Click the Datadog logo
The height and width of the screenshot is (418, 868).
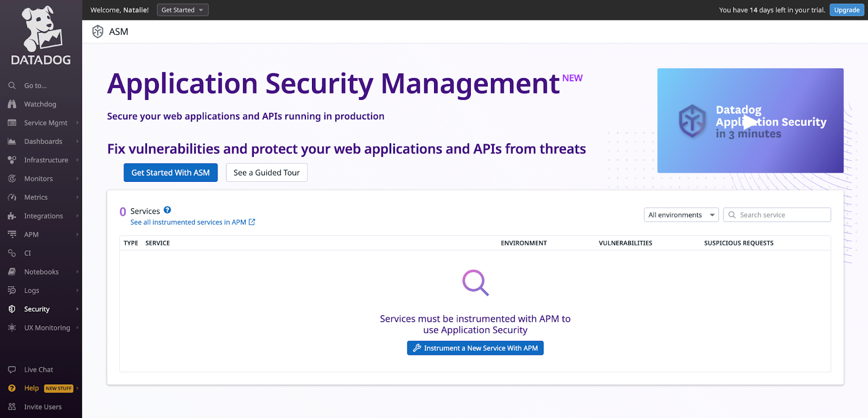click(41, 36)
